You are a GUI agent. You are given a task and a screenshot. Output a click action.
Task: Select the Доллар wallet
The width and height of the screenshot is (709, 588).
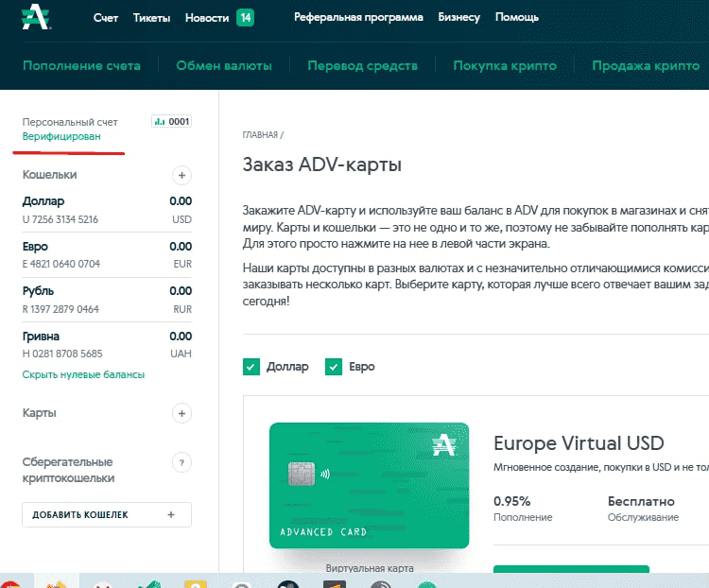pos(43,200)
